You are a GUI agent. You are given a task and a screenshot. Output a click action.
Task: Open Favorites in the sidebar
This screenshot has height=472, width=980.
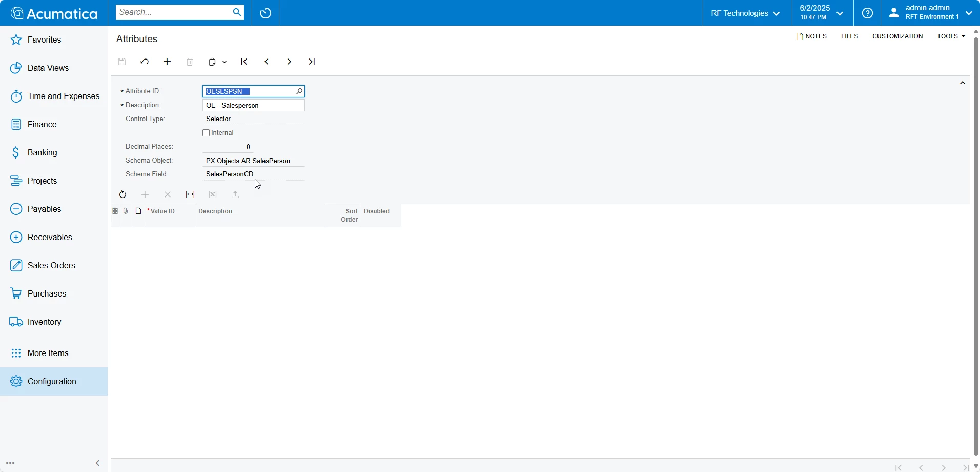coord(54,40)
